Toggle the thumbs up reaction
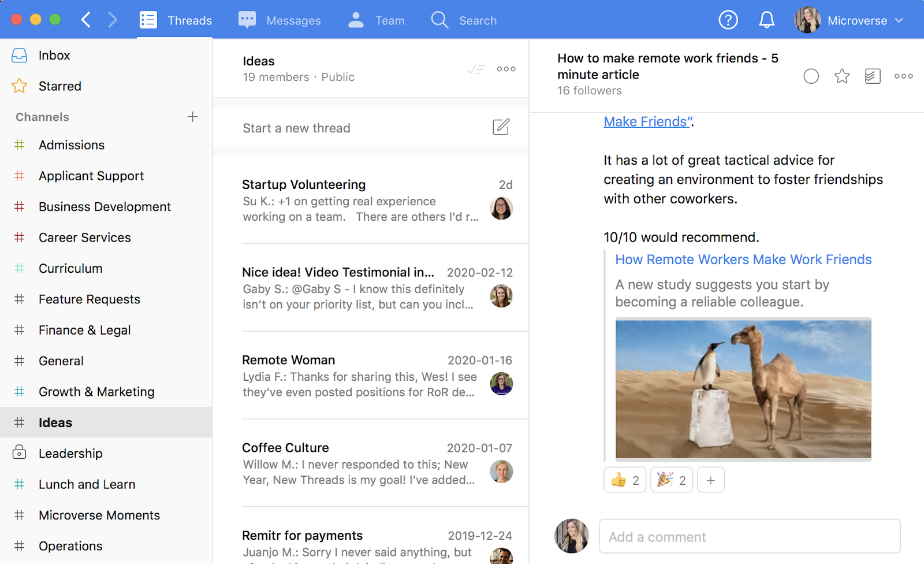924x564 pixels. click(x=625, y=480)
